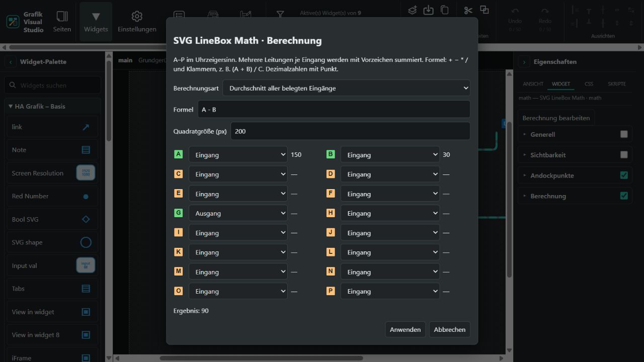
Task: Click the Anwenden button
Action: 405,329
